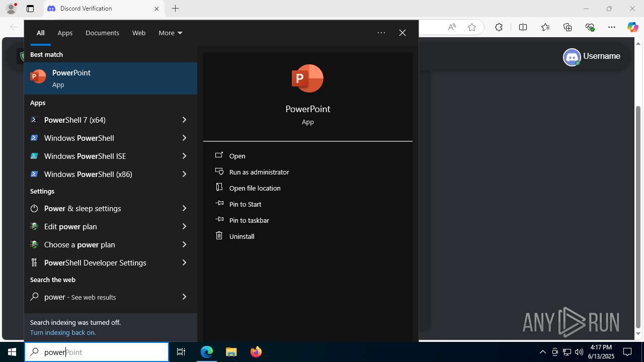644x362 pixels.
Task: Choose Run as administrator
Action: 259,172
